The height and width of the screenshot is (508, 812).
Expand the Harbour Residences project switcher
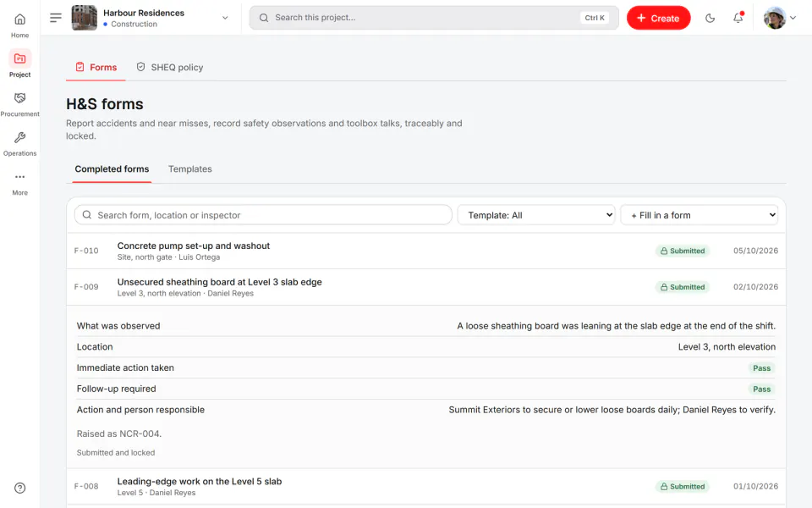point(225,18)
